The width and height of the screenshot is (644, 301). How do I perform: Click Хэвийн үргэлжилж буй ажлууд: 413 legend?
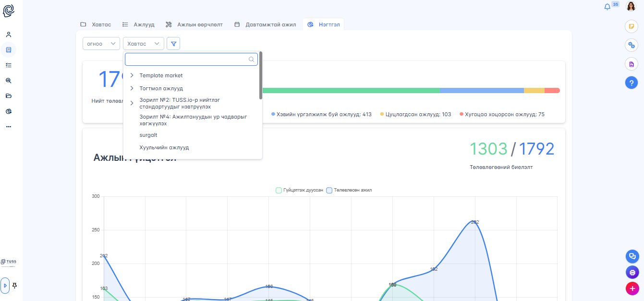coord(322,114)
